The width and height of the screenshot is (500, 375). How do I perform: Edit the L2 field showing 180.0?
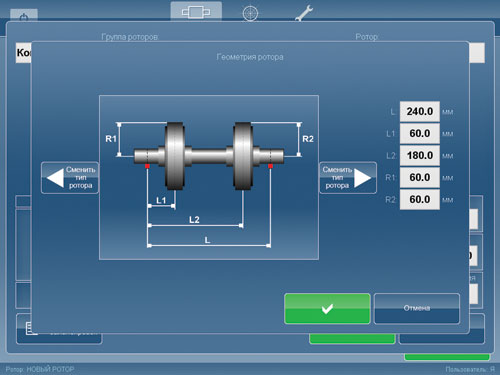(x=420, y=155)
